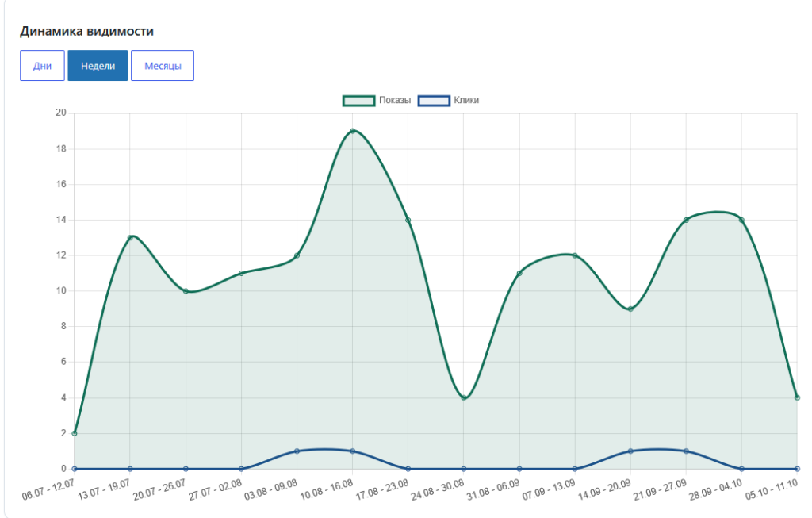Image resolution: width=812 pixels, height=518 pixels.
Task: Click the Клики zero point at 28.09 - 04.10
Action: click(x=741, y=469)
